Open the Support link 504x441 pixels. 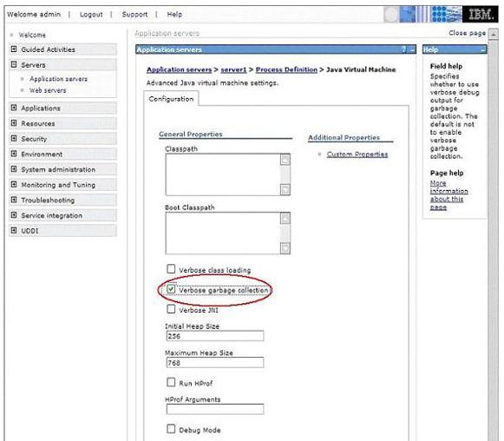[134, 15]
